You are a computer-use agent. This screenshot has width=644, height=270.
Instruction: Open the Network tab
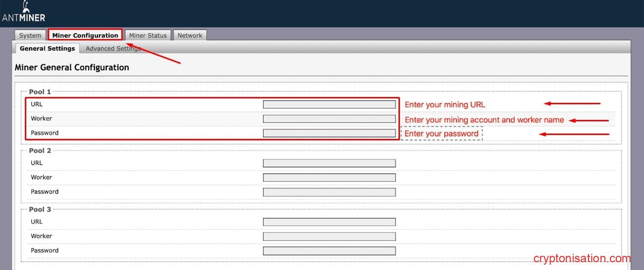tap(189, 36)
